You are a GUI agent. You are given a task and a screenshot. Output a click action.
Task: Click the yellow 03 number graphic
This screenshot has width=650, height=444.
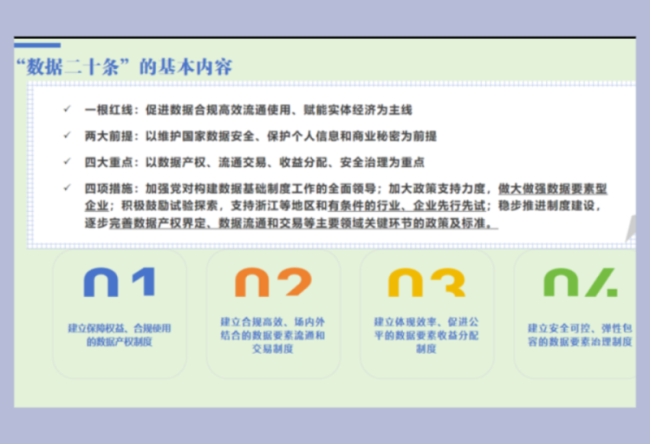point(426,283)
